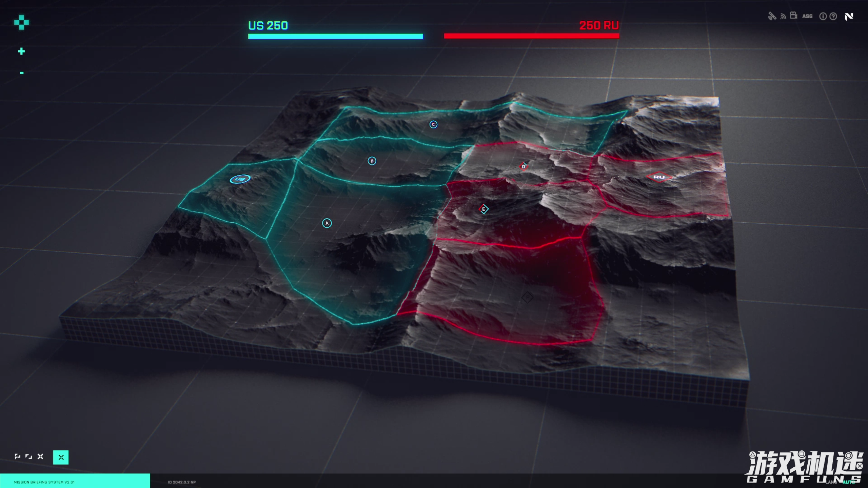The height and width of the screenshot is (488, 868).
Task: Click the white X icon bottom left
Action: click(x=40, y=456)
